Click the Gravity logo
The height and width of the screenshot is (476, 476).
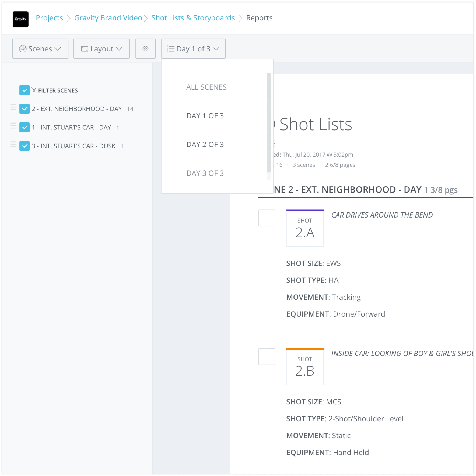coord(20,19)
